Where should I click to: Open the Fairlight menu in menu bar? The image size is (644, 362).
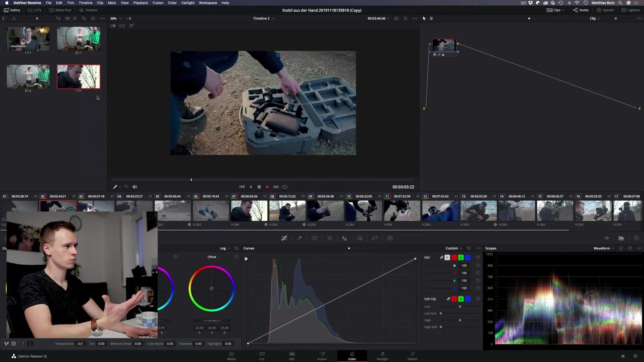point(188,3)
